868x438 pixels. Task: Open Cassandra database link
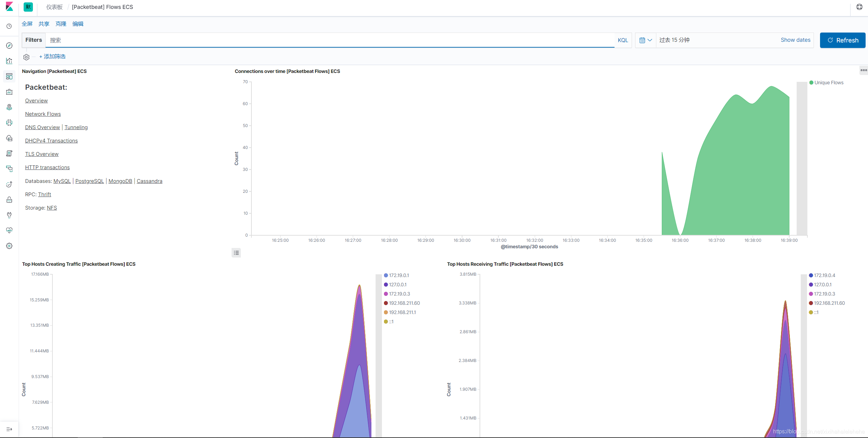149,181
